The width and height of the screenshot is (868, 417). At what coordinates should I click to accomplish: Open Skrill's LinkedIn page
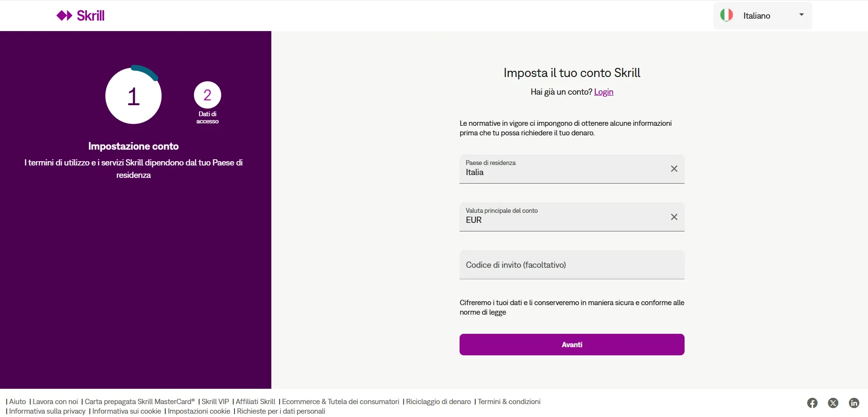[855, 403]
